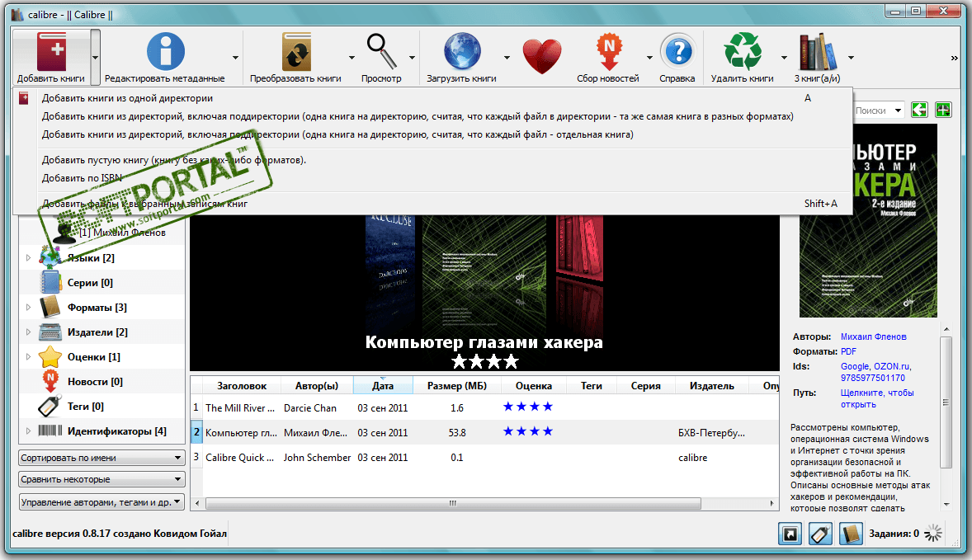Viewport: 972px width, 560px height.
Task: Click the red heart donate icon
Action: [x=542, y=56]
